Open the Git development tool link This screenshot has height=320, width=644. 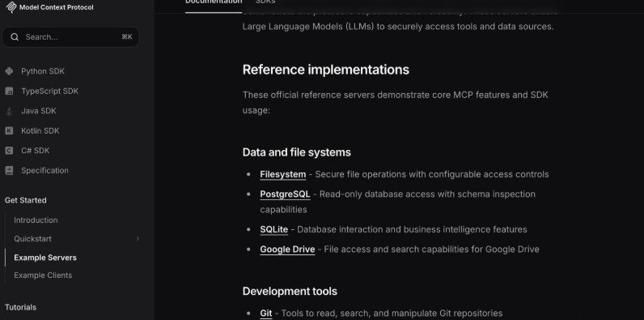266,314
